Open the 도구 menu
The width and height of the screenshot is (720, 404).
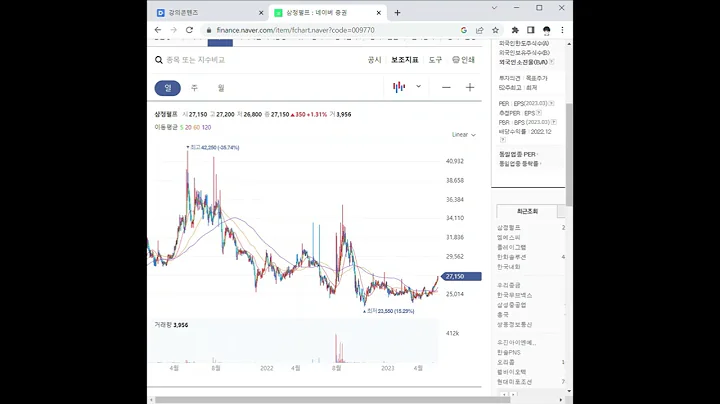click(435, 60)
